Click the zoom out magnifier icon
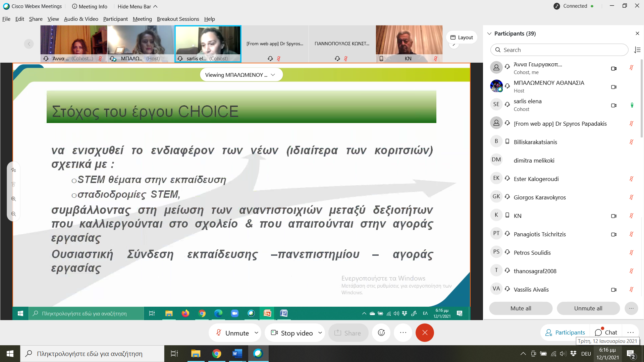The width and height of the screenshot is (644, 362). pos(13,214)
